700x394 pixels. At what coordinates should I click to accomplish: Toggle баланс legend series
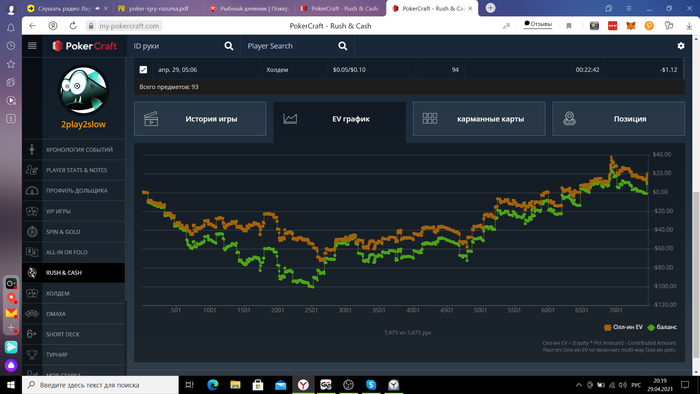(662, 327)
